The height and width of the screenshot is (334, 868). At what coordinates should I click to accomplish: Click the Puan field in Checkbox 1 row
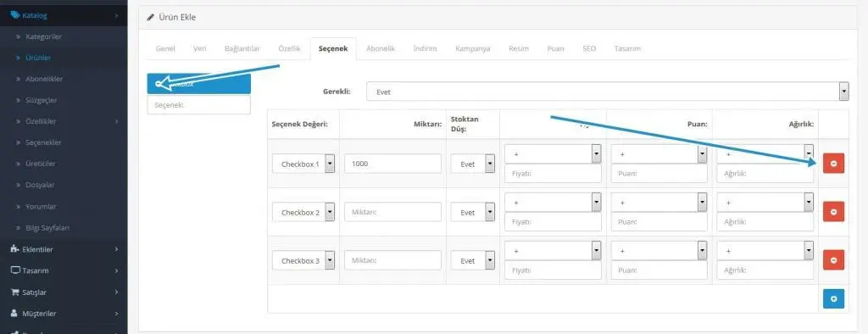[x=659, y=174]
